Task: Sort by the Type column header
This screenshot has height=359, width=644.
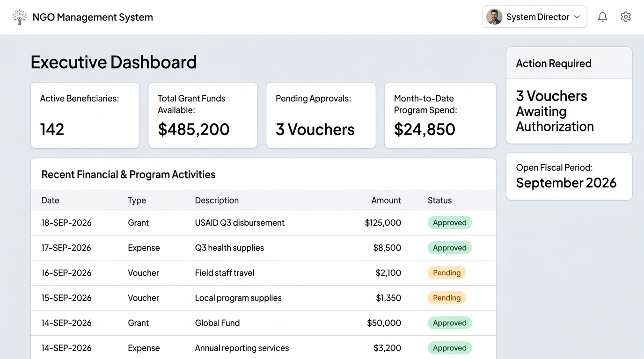Action: click(x=137, y=201)
